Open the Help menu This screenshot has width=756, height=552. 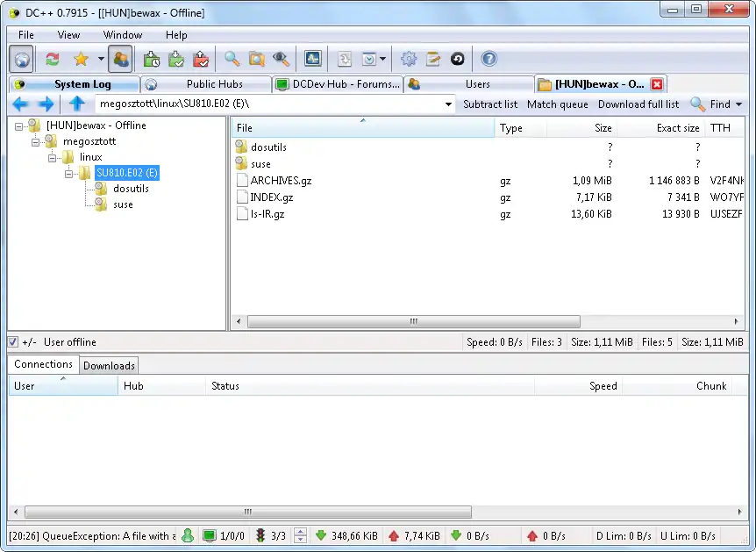tap(176, 35)
